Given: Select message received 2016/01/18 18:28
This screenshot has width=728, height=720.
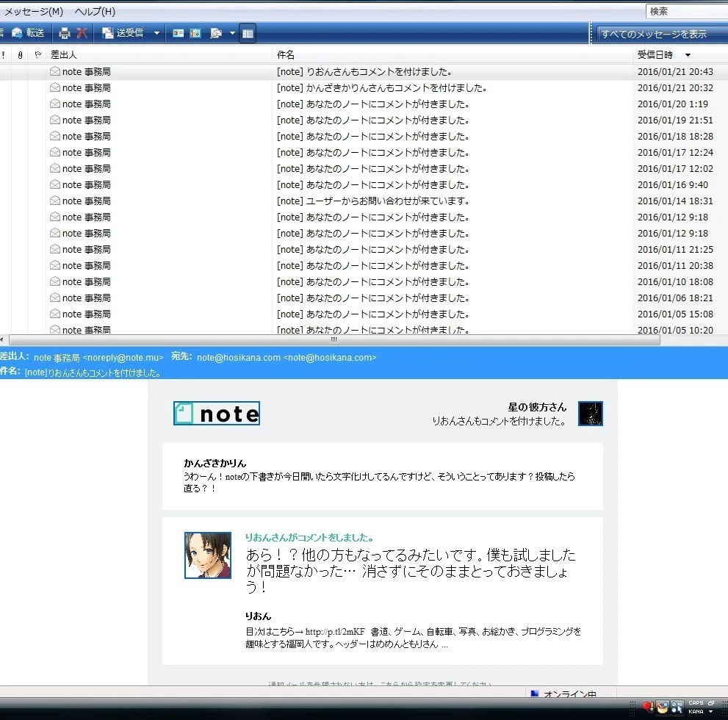Looking at the screenshot, I should click(364, 137).
